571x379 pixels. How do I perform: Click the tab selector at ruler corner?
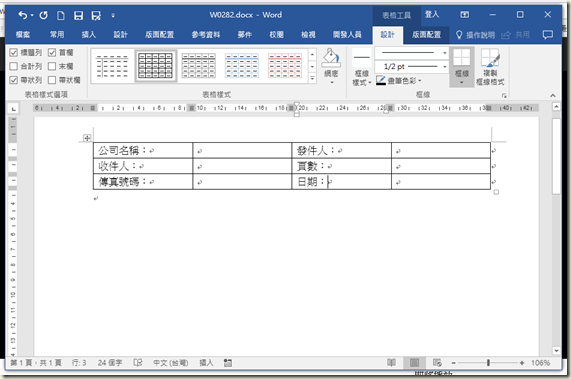(13, 108)
